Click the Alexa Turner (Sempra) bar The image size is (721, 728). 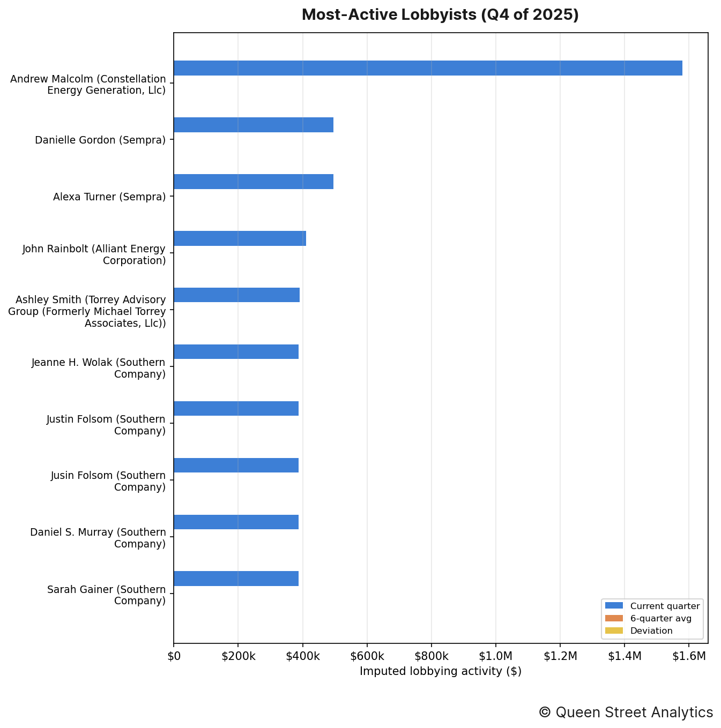254,182
